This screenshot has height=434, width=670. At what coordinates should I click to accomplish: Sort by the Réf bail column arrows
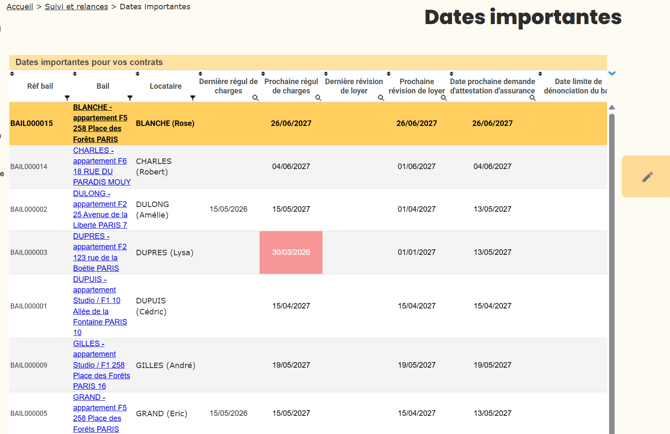click(x=12, y=74)
